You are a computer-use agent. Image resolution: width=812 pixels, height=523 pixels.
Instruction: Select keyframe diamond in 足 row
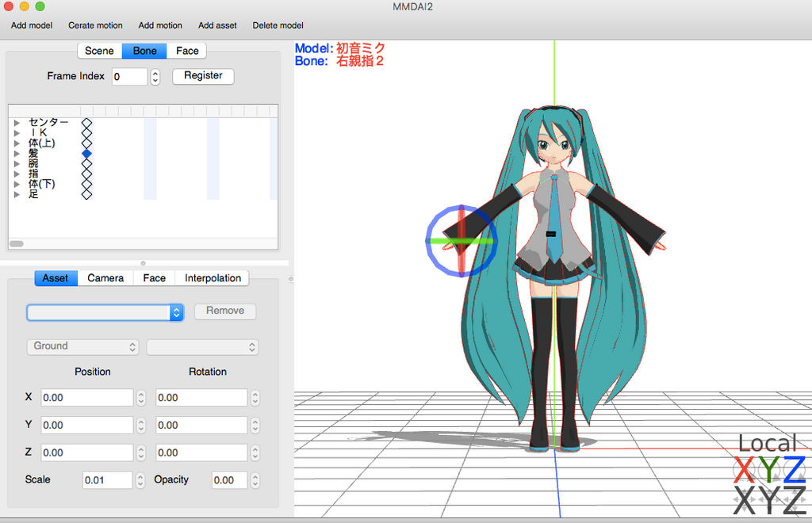[x=87, y=194]
